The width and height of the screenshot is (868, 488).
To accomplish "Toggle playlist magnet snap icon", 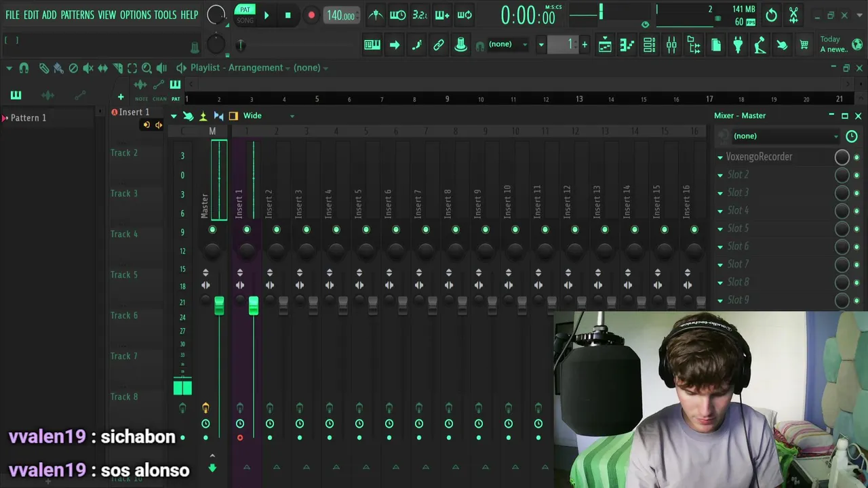I will 24,68.
